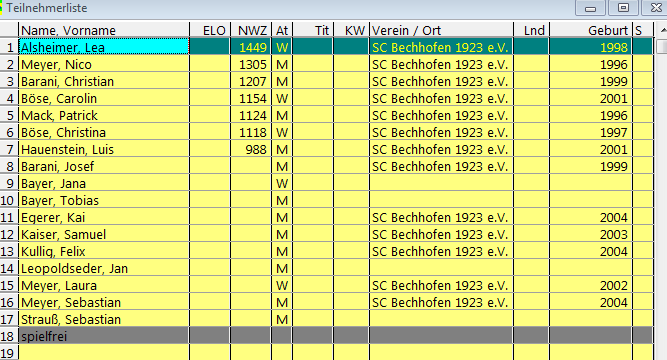Click the S column header

643,30
